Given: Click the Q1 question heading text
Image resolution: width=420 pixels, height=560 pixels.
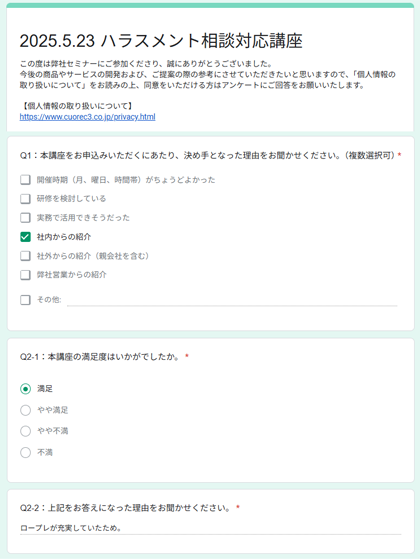Looking at the screenshot, I should (x=211, y=155).
